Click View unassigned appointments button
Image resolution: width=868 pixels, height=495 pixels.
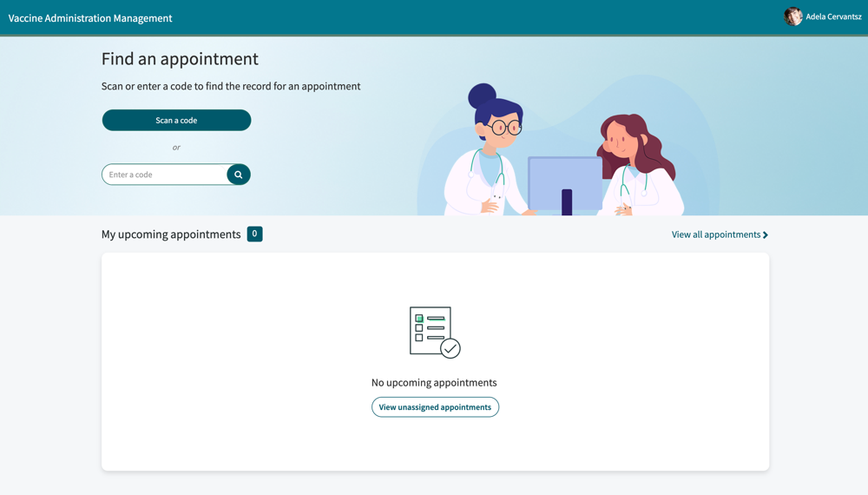tap(435, 407)
